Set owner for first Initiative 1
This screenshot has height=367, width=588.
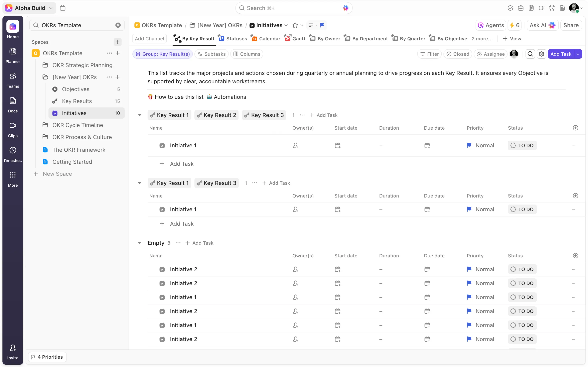coord(295,145)
